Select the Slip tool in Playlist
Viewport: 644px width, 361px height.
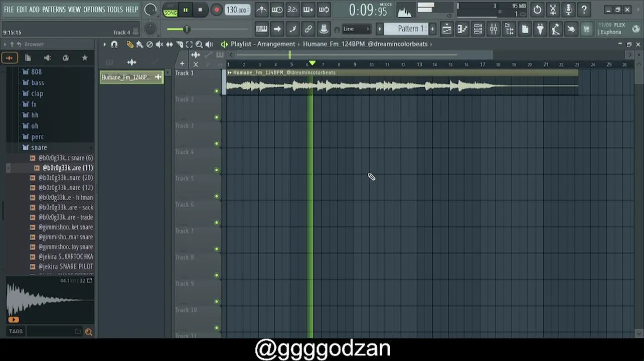170,45
